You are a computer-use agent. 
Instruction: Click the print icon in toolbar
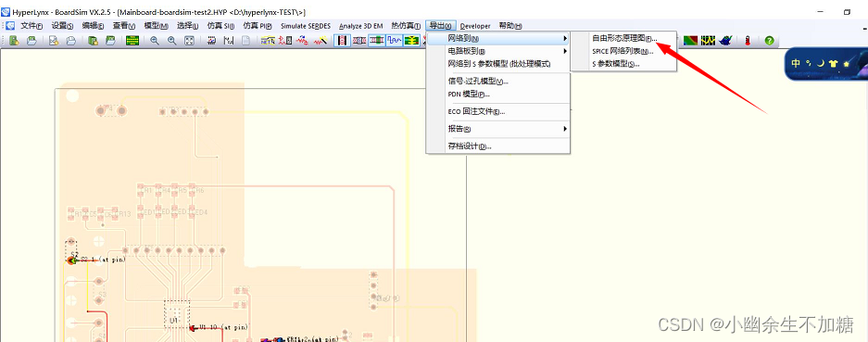pyautogui.click(x=70, y=41)
